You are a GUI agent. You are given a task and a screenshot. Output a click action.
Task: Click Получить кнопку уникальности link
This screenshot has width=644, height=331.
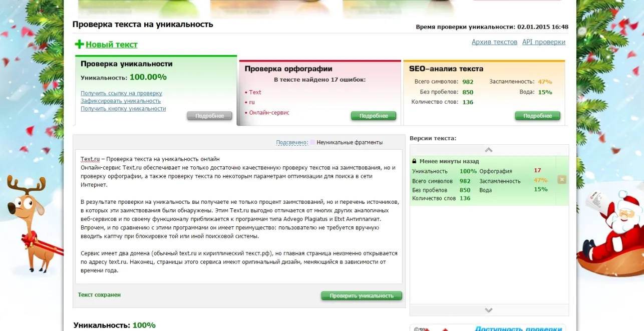click(x=123, y=109)
